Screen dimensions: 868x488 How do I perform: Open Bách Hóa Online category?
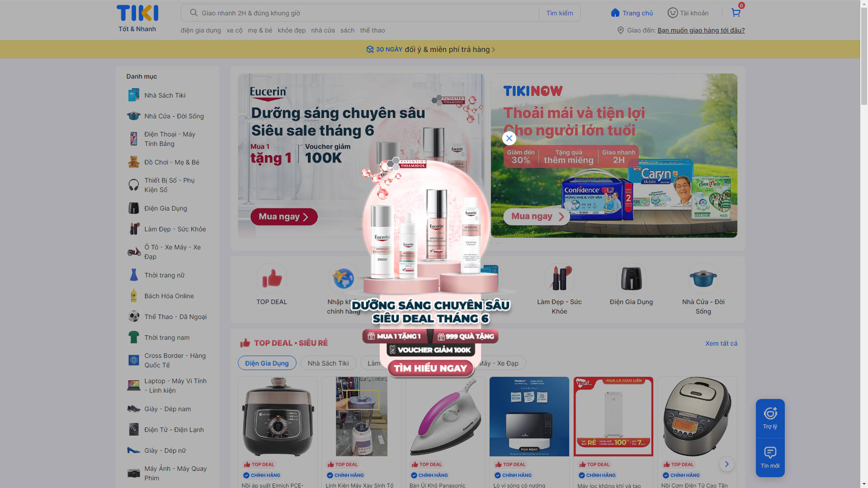[x=168, y=296]
